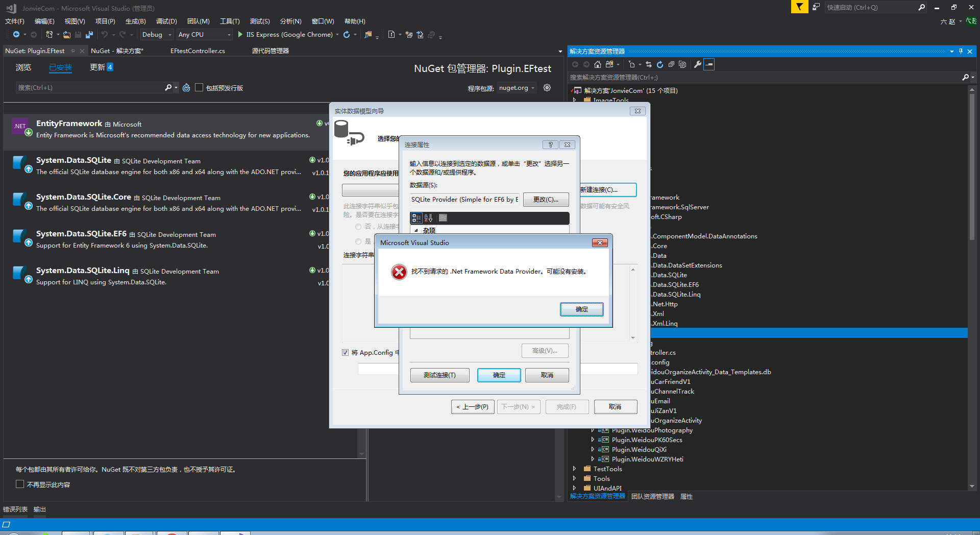Close the error message box with X
Image resolution: width=980 pixels, height=535 pixels.
(600, 242)
